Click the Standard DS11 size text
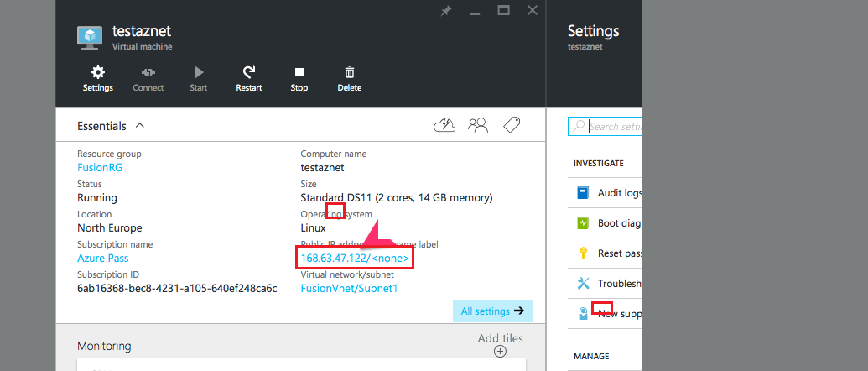This screenshot has width=868, height=371. coord(397,198)
